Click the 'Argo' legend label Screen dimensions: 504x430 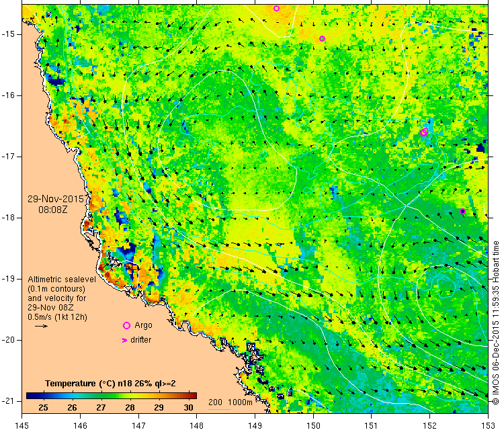click(143, 325)
